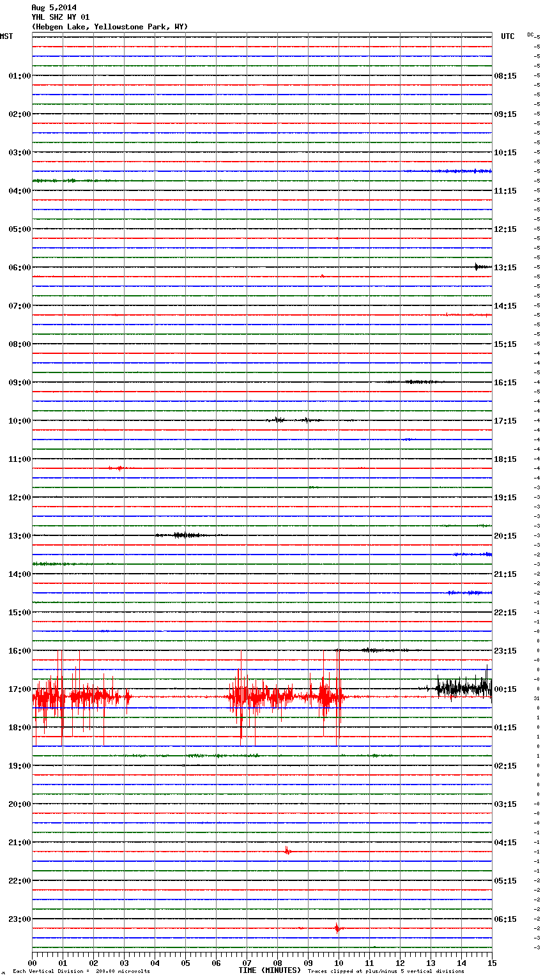Click the UTC time label "15:15"
Image resolution: width=543 pixels, height=980 pixels.
505,344
